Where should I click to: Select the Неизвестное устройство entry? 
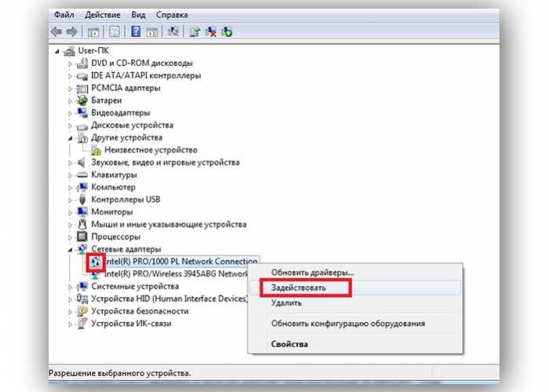point(151,150)
